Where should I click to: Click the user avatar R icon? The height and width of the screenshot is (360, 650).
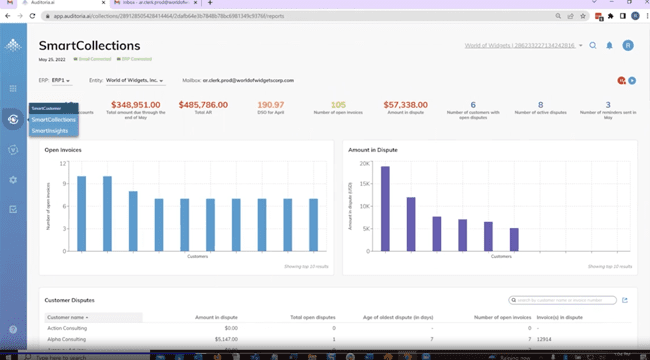click(x=628, y=45)
